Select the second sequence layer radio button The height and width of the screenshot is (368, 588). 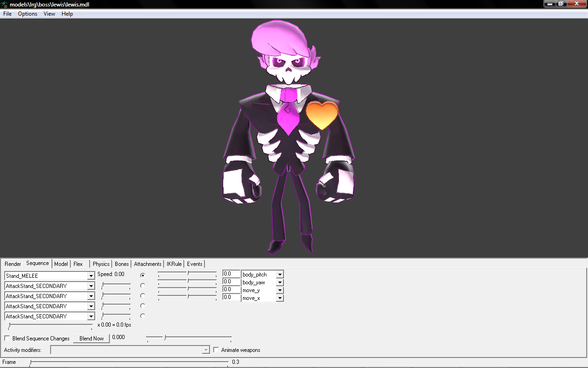coord(142,285)
